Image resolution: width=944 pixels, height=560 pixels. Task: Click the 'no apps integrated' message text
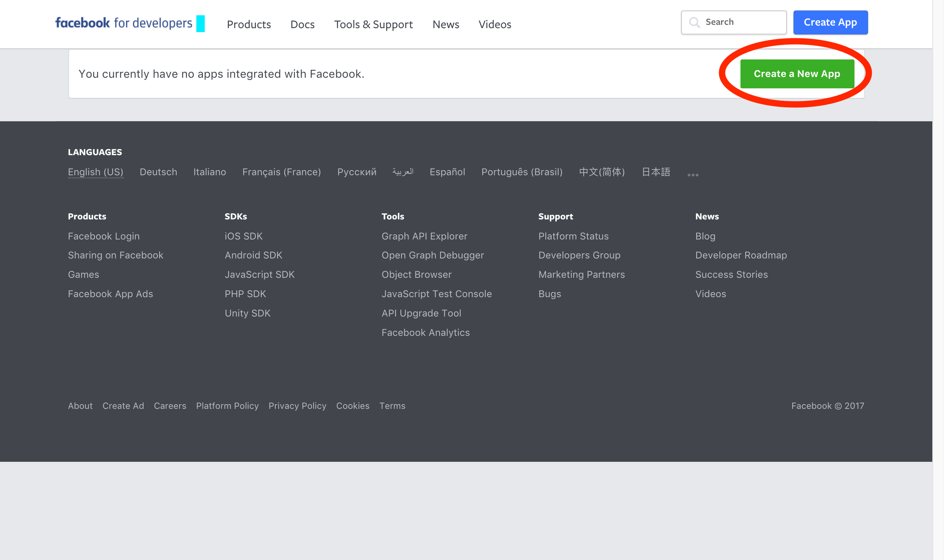(222, 74)
